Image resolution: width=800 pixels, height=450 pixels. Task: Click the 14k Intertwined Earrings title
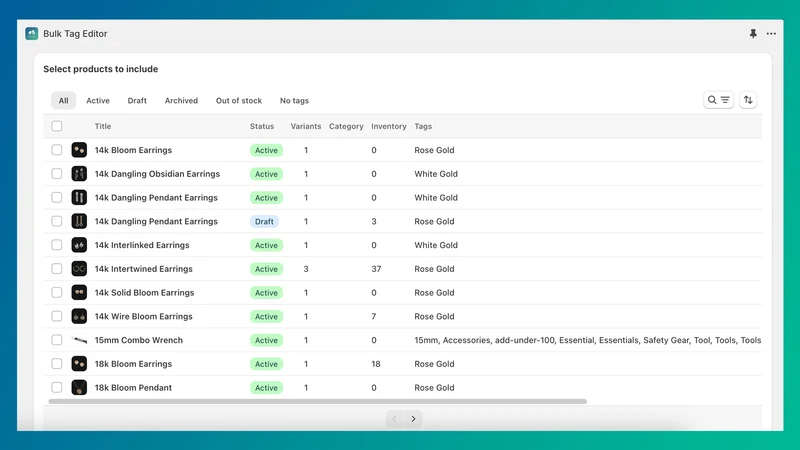pyautogui.click(x=143, y=269)
